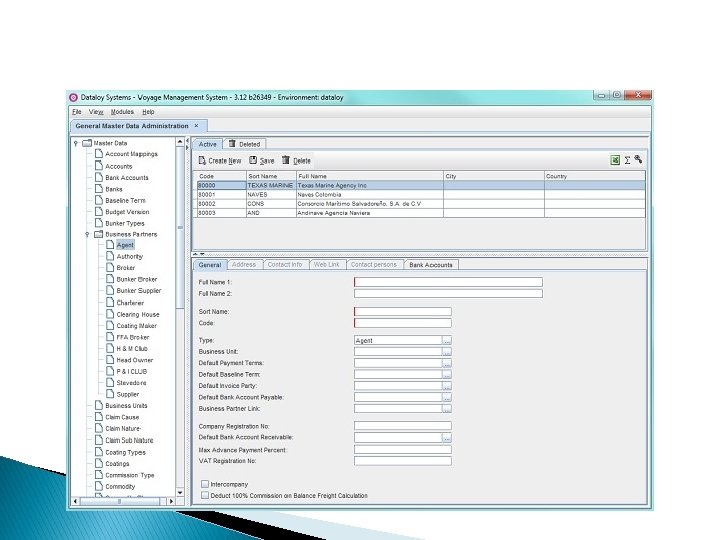Screen dimensions: 720x540
Task: Export table via green Excel icon
Action: click(x=615, y=160)
